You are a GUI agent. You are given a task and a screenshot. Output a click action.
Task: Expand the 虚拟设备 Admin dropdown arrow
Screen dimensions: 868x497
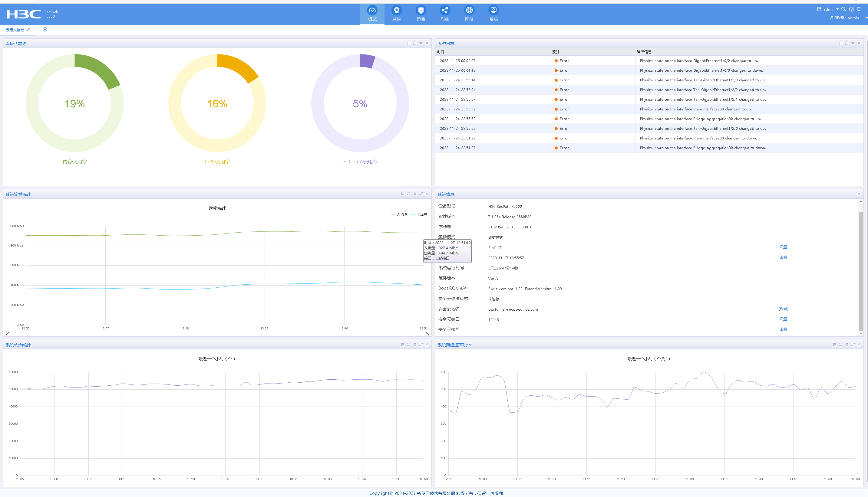point(866,18)
